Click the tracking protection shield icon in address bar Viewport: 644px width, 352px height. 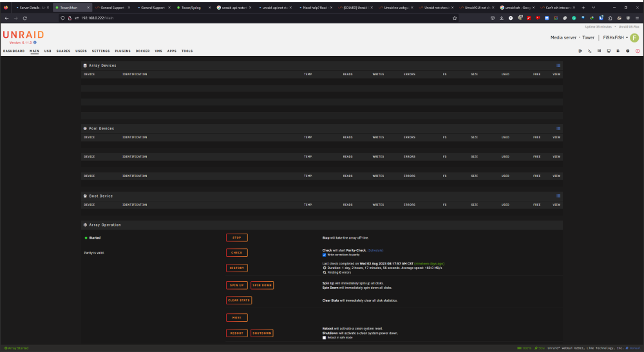(x=62, y=18)
